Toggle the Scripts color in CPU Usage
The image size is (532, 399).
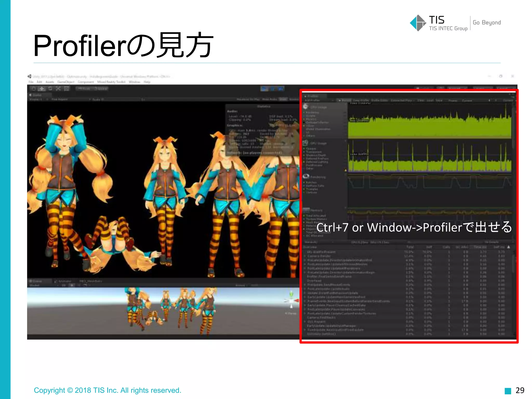pos(304,116)
